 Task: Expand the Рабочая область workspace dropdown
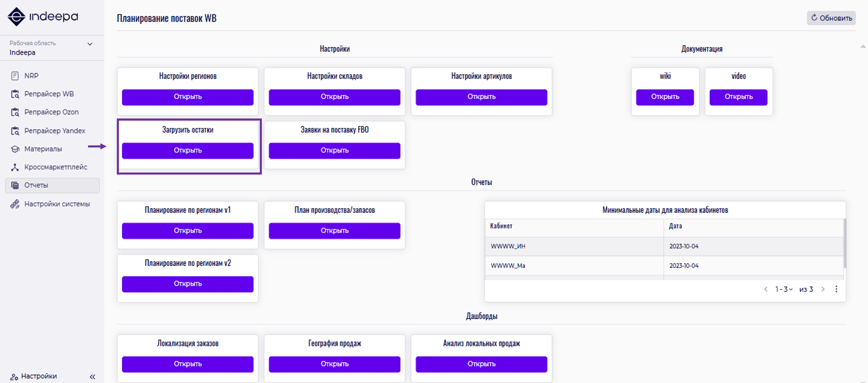[90, 44]
